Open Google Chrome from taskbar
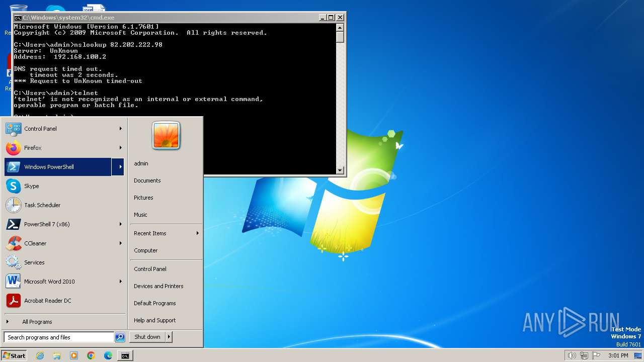644x362 pixels. pos(91,355)
